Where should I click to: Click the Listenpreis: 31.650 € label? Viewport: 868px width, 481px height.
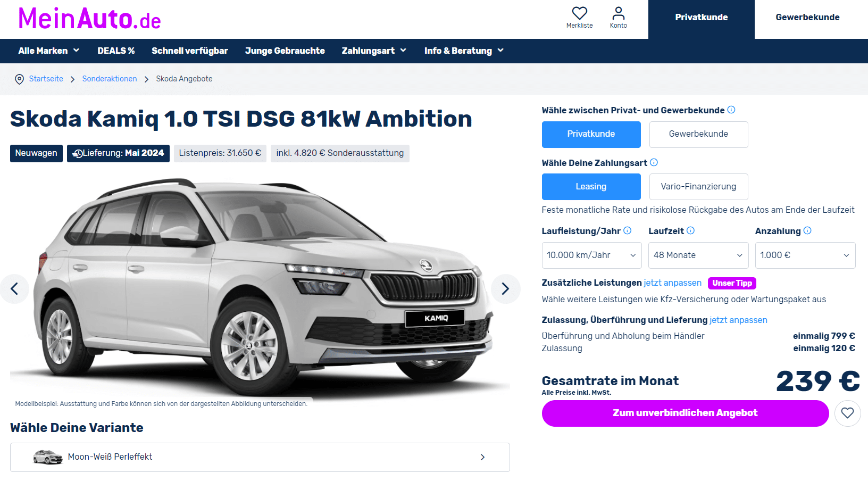pos(220,153)
